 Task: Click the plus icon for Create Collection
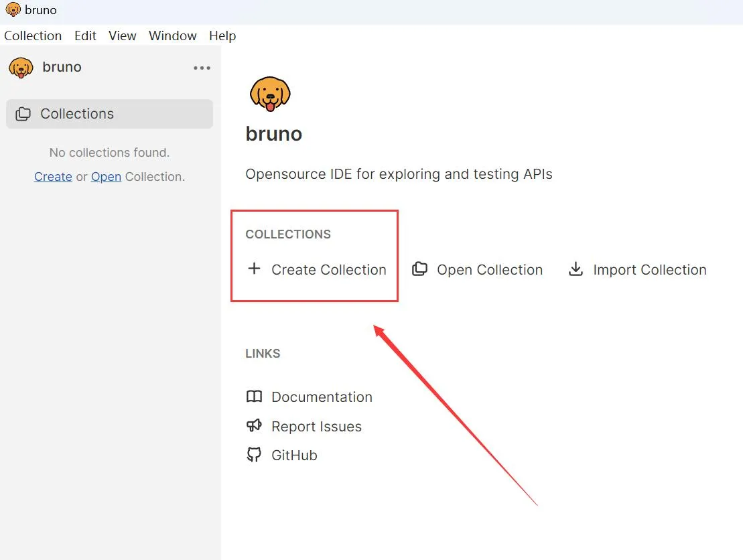tap(254, 269)
